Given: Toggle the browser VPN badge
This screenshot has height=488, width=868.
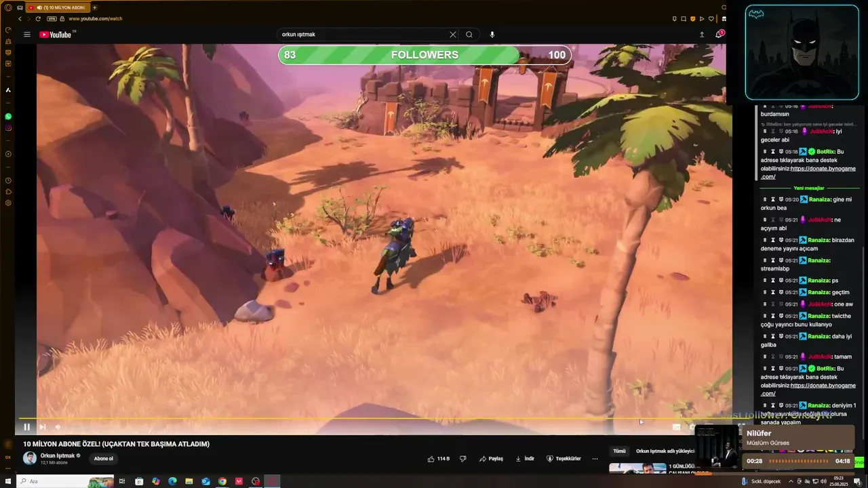Looking at the screenshot, I should click(52, 18).
